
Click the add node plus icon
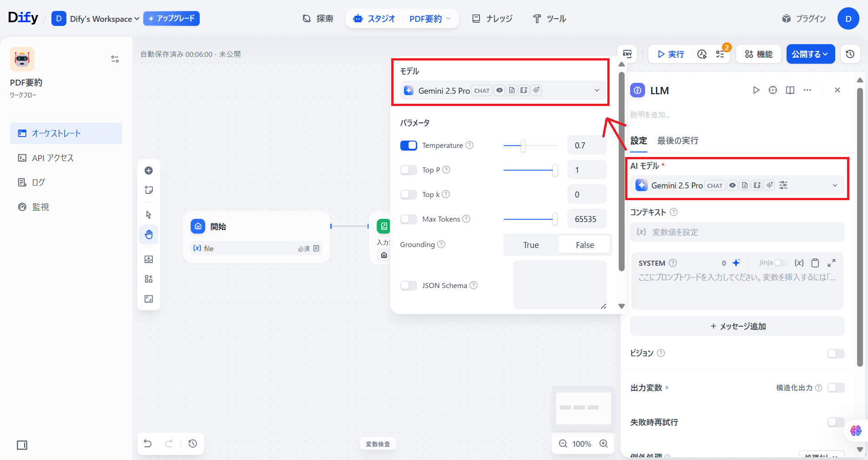tap(149, 171)
